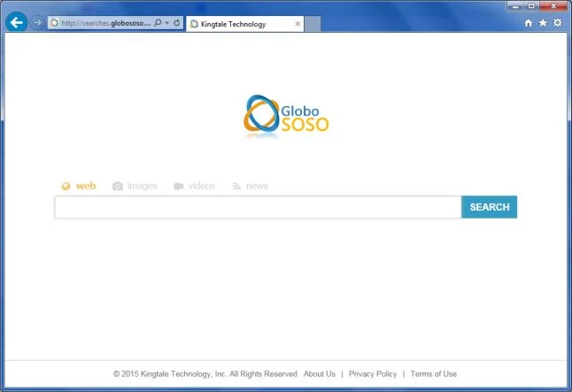Click the Globo SOSO logo
Screen dimensions: 572x392
pyautogui.click(x=286, y=116)
